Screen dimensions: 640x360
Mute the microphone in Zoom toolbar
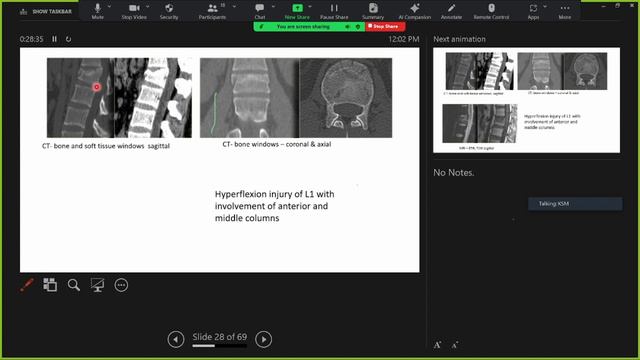(98, 11)
